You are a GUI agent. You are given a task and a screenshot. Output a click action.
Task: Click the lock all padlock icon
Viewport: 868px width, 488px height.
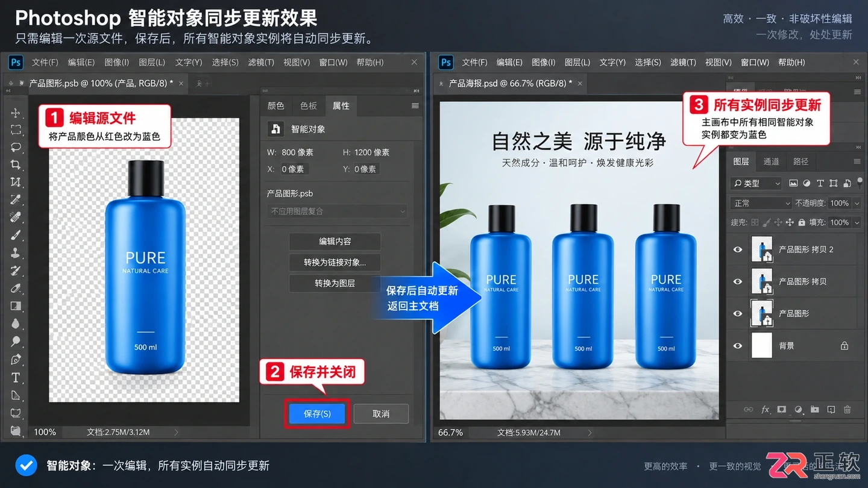[802, 222]
